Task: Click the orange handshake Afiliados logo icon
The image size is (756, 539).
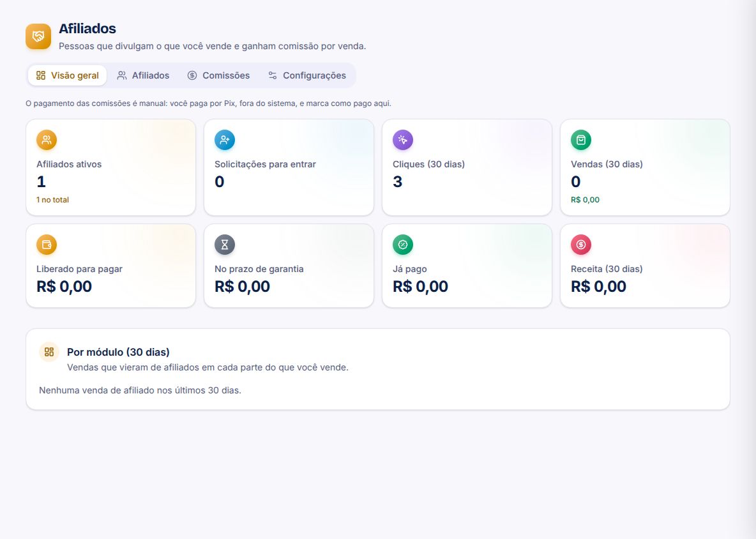Action: (x=38, y=36)
